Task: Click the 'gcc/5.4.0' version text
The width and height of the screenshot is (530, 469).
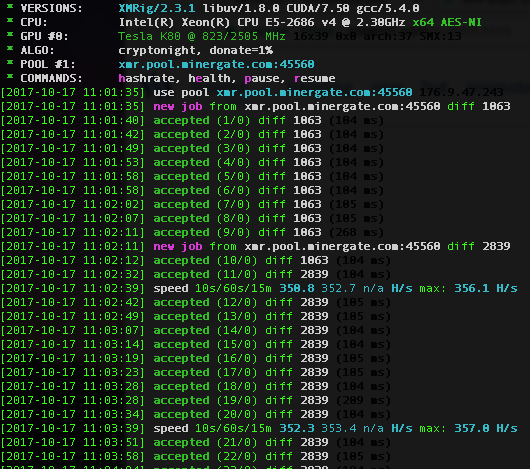Action: 388,8
